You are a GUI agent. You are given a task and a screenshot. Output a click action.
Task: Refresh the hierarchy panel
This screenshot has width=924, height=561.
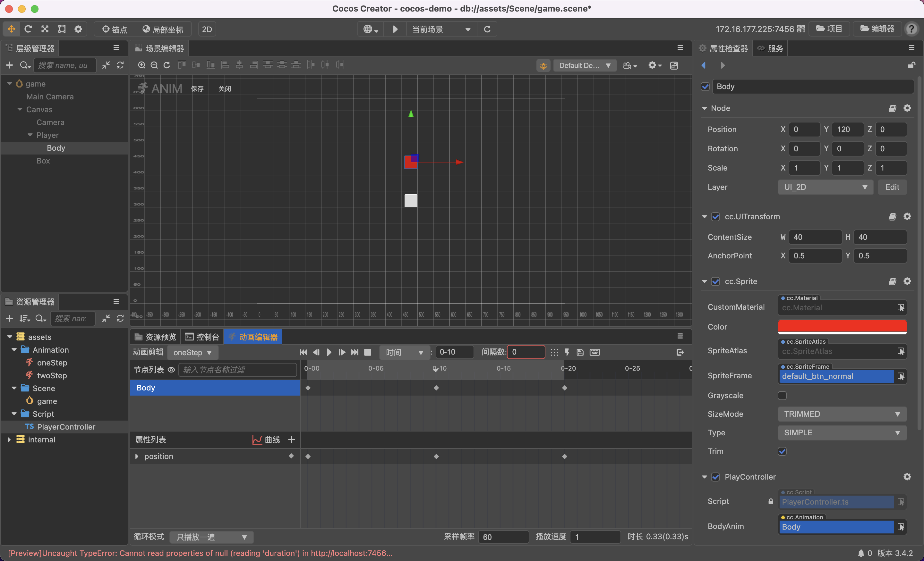120,65
